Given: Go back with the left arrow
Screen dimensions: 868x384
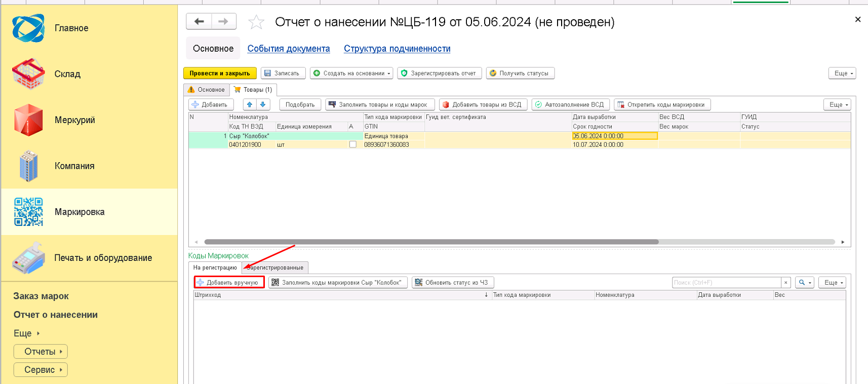Looking at the screenshot, I should (x=199, y=21).
